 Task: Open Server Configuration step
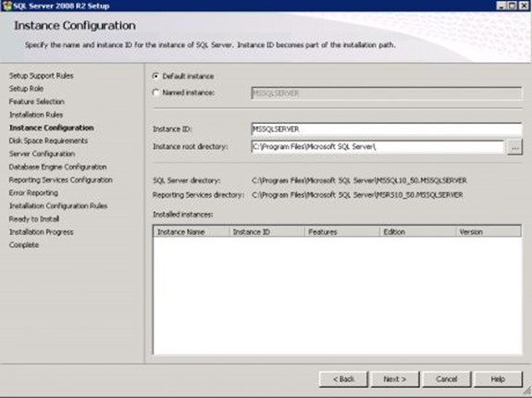42,154
